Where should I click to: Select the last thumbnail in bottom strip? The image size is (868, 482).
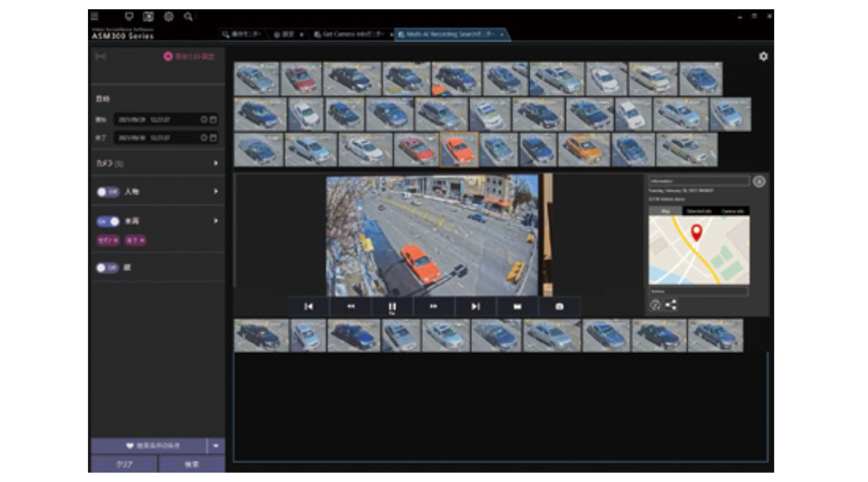point(715,336)
